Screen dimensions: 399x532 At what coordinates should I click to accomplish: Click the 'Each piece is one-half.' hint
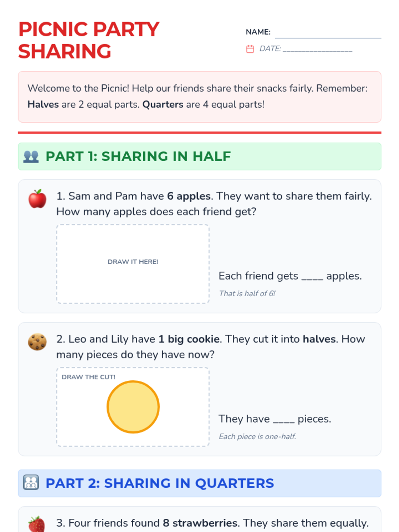[257, 436]
